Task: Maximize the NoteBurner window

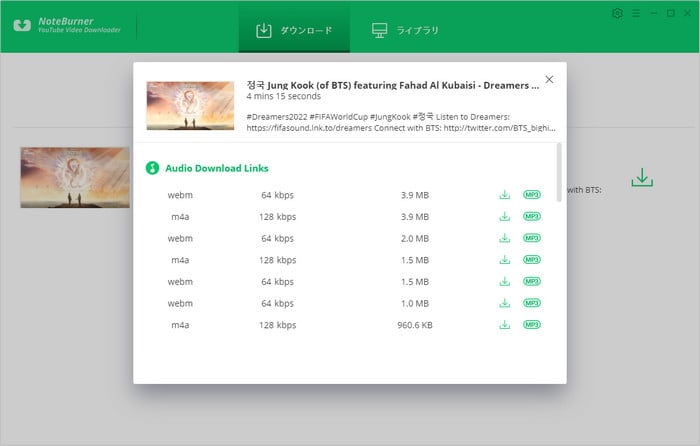Action: coord(671,13)
